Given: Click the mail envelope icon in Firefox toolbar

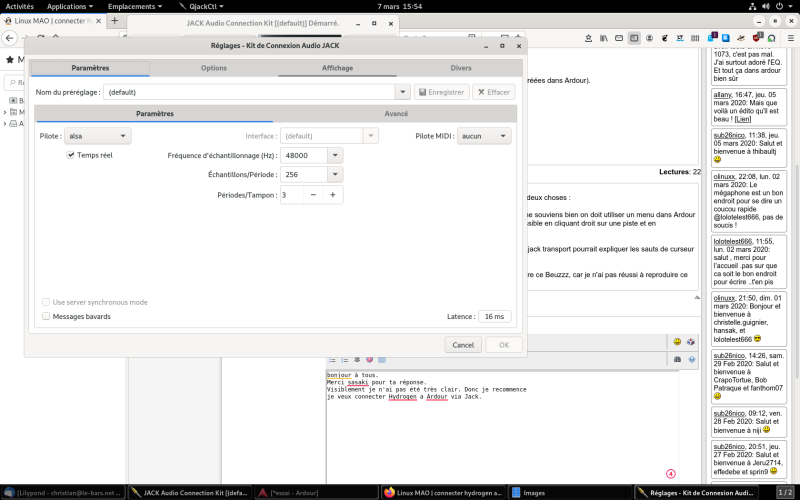Looking at the screenshot, I should coord(619,38).
